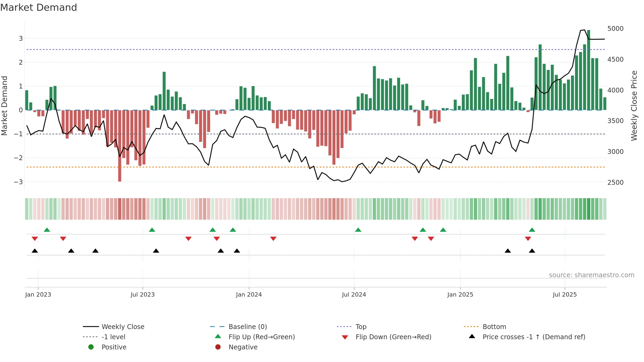The image size is (644, 362).
Task: Click red flip-down marker after Jan 2024
Action: (273, 239)
